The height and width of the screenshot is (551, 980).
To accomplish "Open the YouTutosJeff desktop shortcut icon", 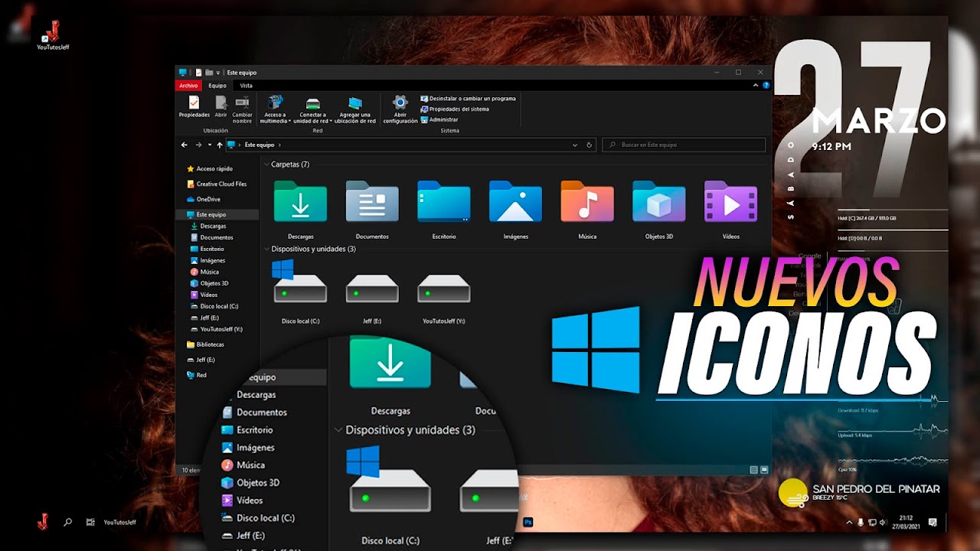I will click(x=53, y=36).
